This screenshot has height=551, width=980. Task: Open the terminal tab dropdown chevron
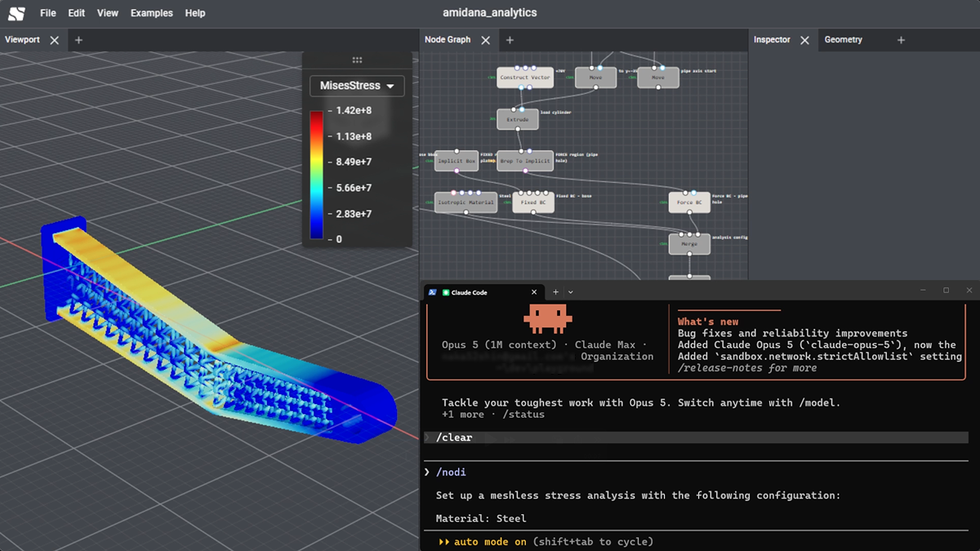point(571,292)
